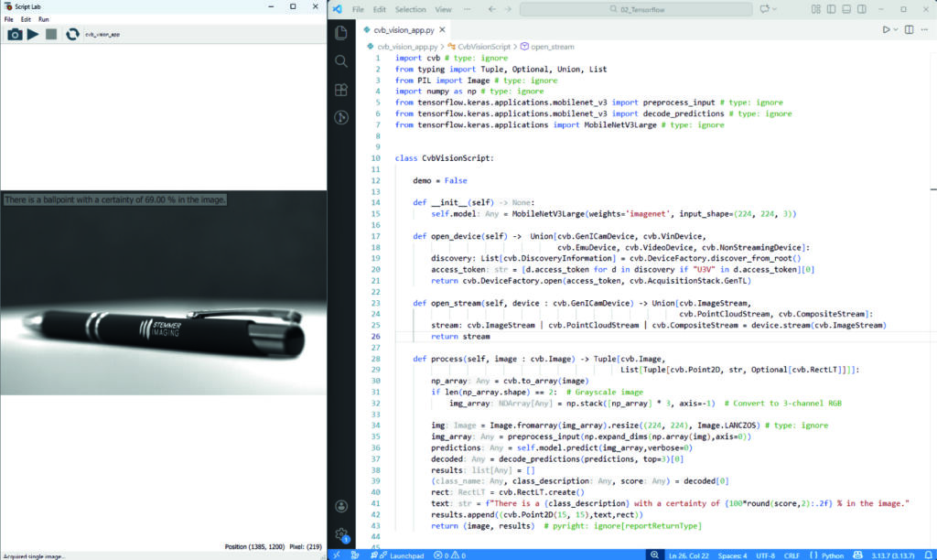This screenshot has height=560, width=937.
Task: Open the Explorer view in activity bar
Action: pyautogui.click(x=341, y=33)
